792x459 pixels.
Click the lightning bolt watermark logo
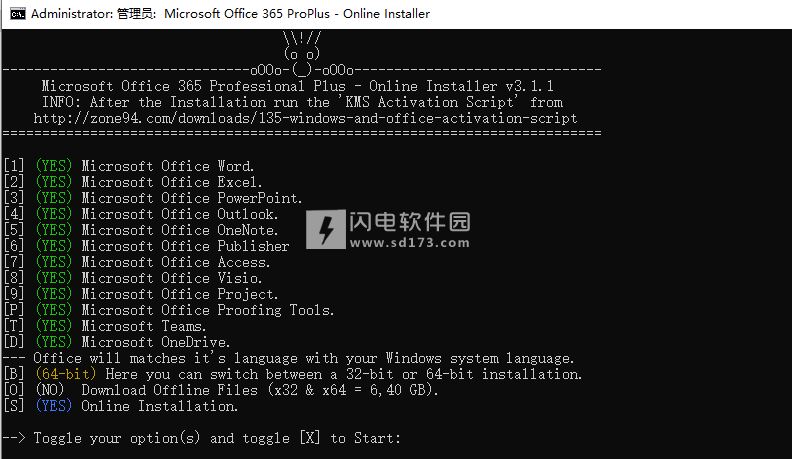(x=326, y=229)
